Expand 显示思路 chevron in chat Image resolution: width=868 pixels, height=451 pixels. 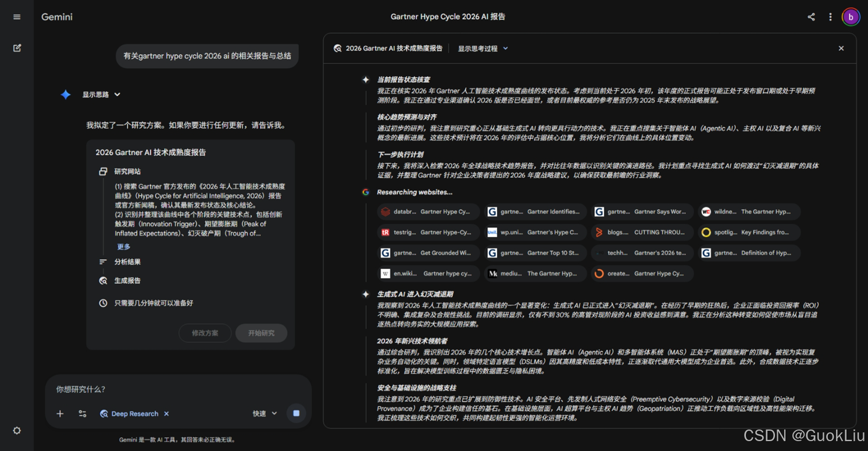coord(117,94)
